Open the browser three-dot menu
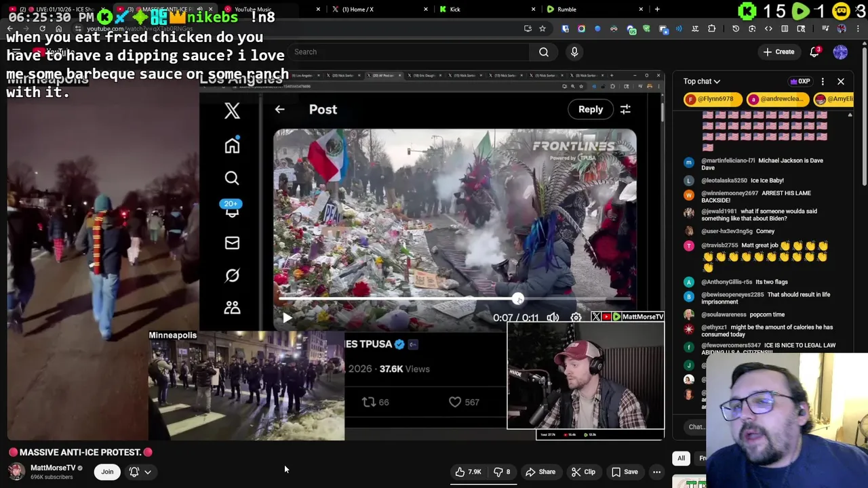The height and width of the screenshot is (488, 868). 859,28
